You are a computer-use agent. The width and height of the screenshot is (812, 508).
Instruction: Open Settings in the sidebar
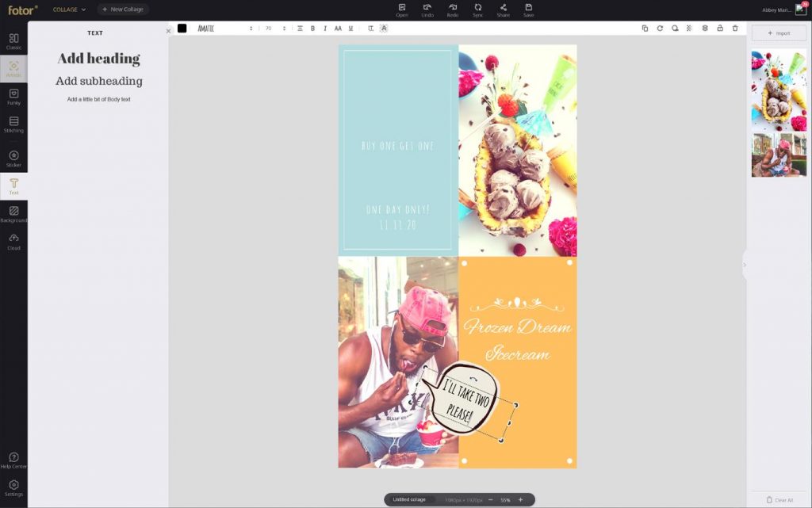click(x=13, y=488)
